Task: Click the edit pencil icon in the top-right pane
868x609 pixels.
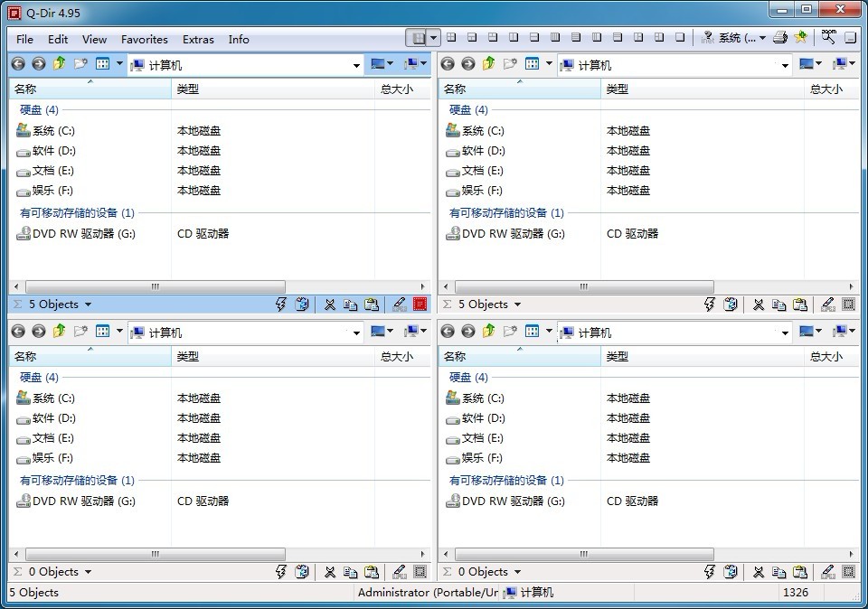Action: click(827, 304)
